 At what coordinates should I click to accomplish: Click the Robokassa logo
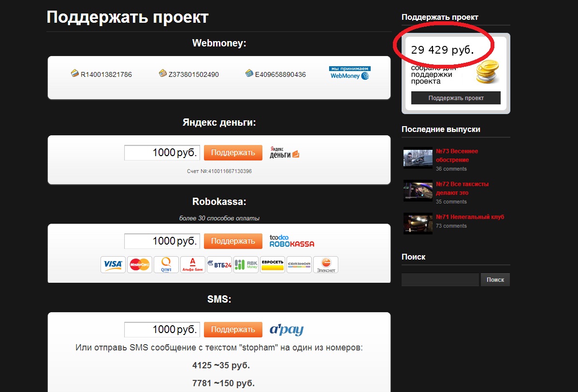pyautogui.click(x=291, y=241)
